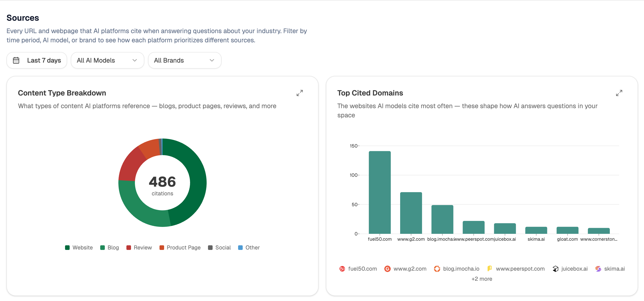Open the All AI Models dropdown
The width and height of the screenshot is (644, 301).
tap(108, 60)
